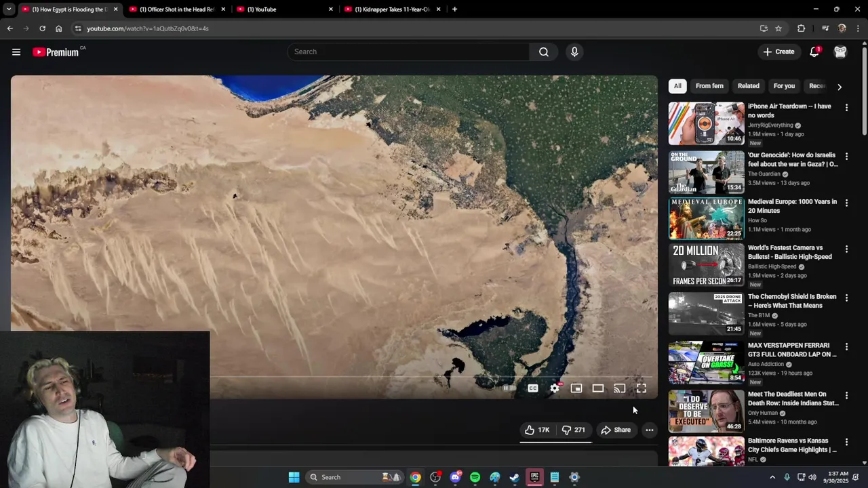Select the For you filter chip
This screenshot has width=868, height=488.
(784, 86)
